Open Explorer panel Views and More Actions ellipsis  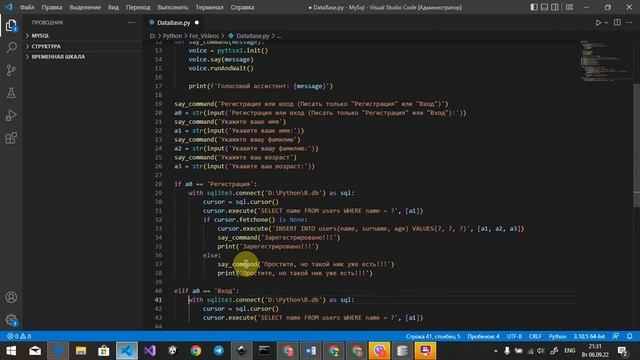131,22
